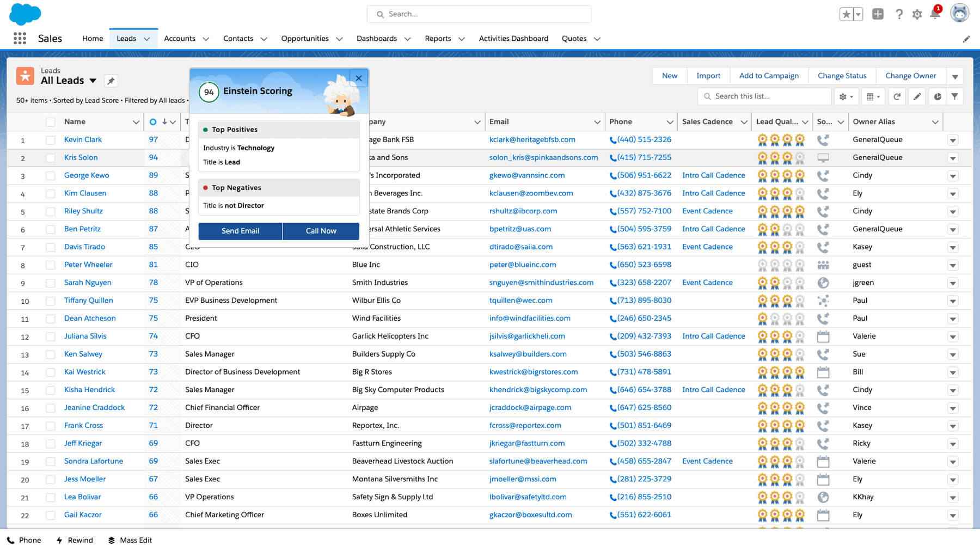Open row actions for Kevin Clark
This screenshot has height=551, width=980.
point(953,140)
